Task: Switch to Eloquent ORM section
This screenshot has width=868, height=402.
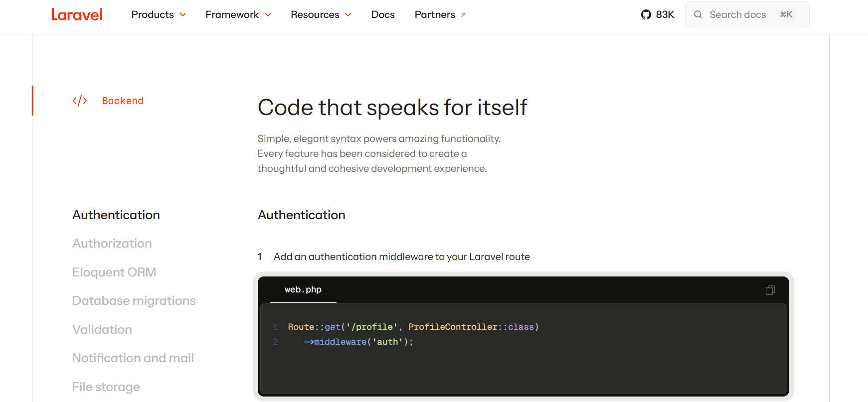Action: pos(114,272)
